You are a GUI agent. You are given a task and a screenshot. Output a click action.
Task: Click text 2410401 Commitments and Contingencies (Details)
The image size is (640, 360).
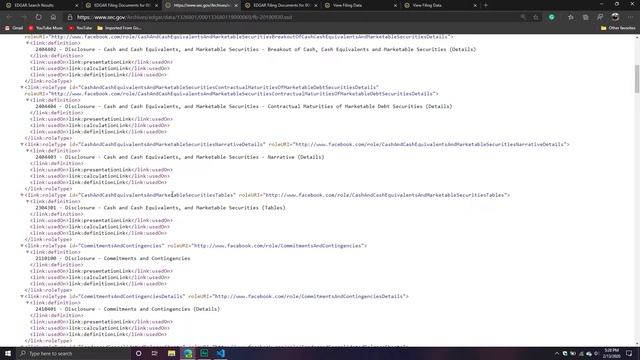[x=127, y=309]
